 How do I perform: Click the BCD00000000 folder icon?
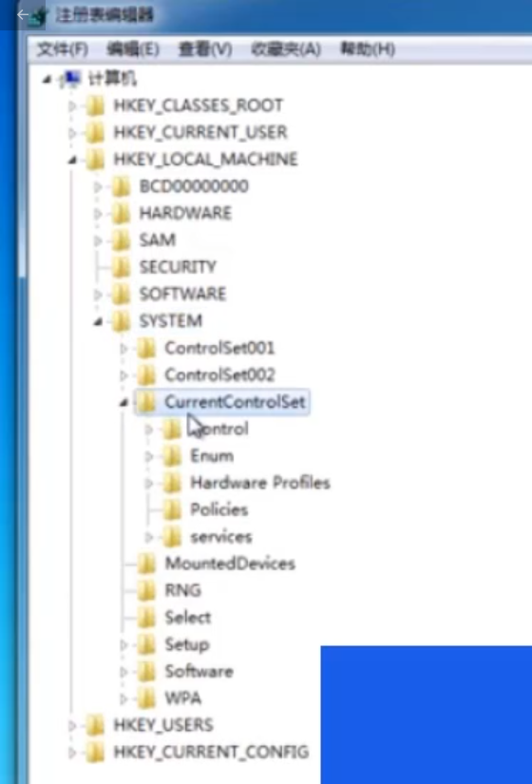[x=121, y=186]
